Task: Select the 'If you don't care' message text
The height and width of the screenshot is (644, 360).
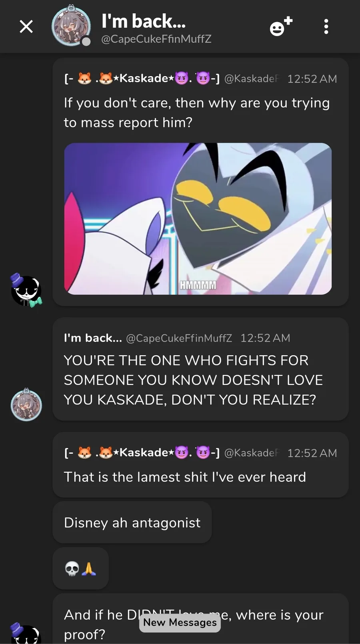Action: coord(197,113)
